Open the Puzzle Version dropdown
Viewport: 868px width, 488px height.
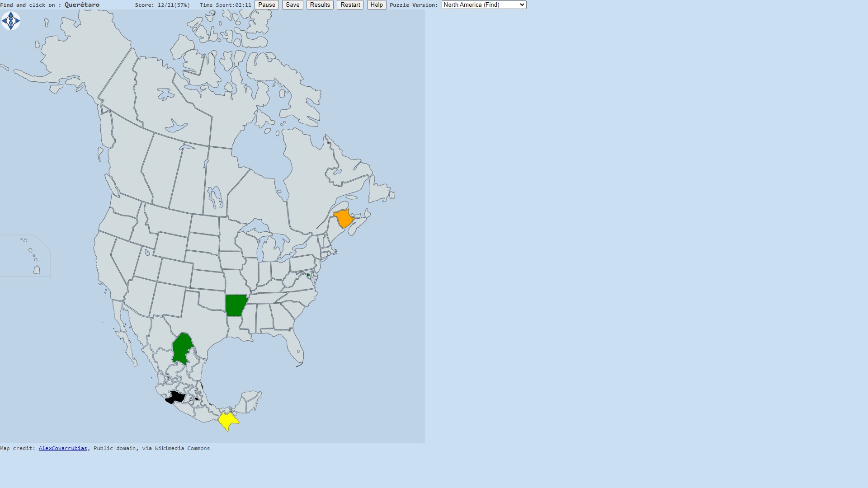[x=484, y=5]
